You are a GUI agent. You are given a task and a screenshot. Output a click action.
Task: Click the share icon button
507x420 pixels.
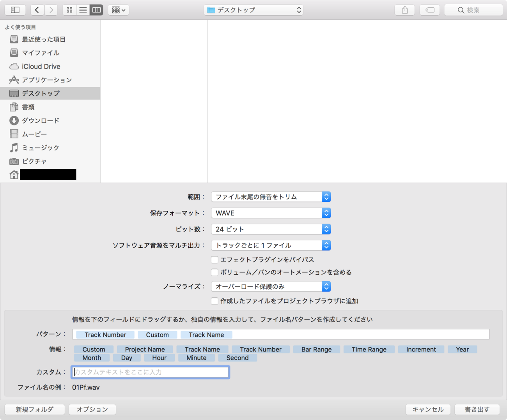[x=405, y=10]
